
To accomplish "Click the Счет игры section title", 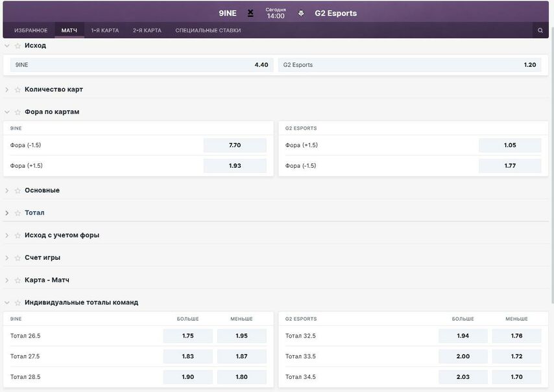I will point(42,258).
